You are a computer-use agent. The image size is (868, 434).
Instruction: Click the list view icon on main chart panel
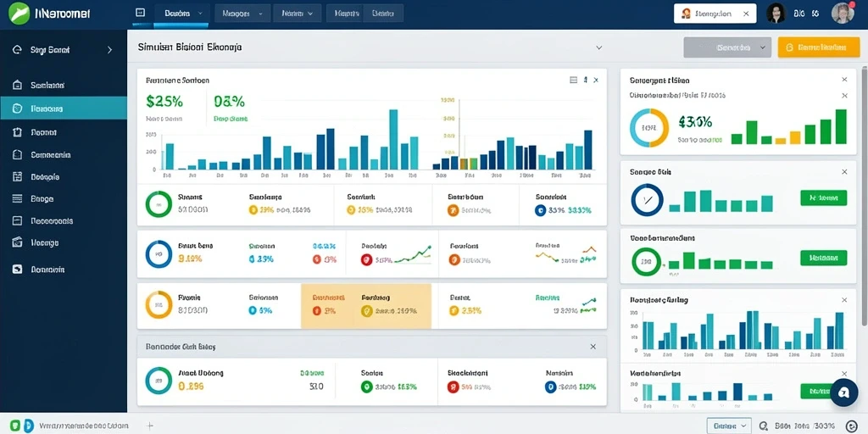(574, 81)
